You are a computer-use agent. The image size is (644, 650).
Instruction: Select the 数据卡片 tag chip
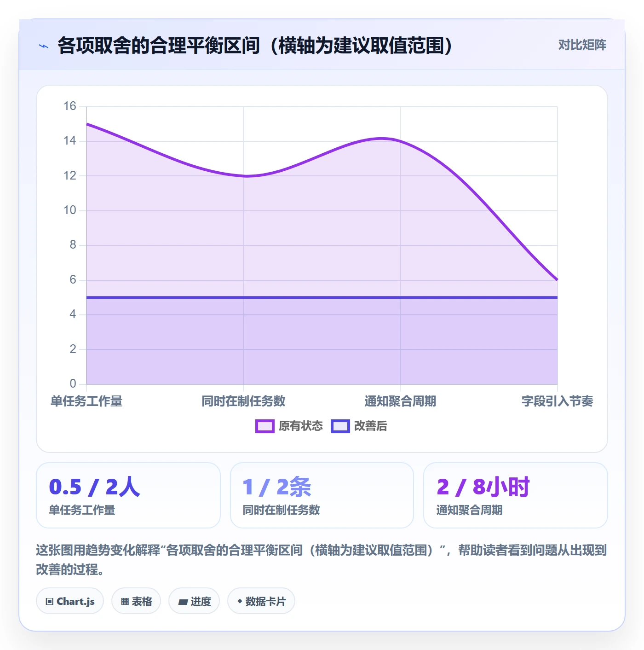tap(261, 601)
